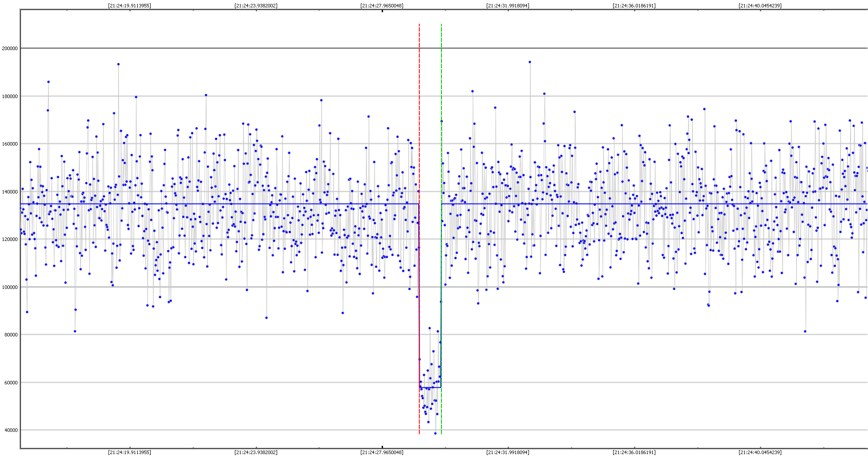This screenshot has width=868, height=458.
Task: Select top-axis timestamp 21:24:23.9382002
Action: tap(256, 6)
